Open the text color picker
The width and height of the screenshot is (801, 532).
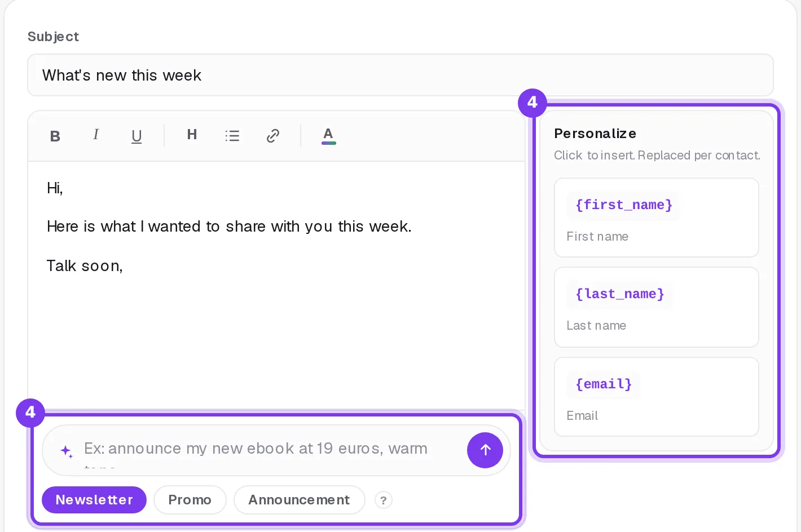328,136
